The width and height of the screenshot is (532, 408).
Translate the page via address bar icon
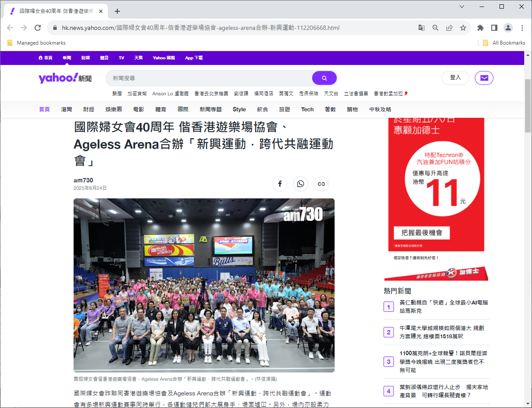point(421,27)
